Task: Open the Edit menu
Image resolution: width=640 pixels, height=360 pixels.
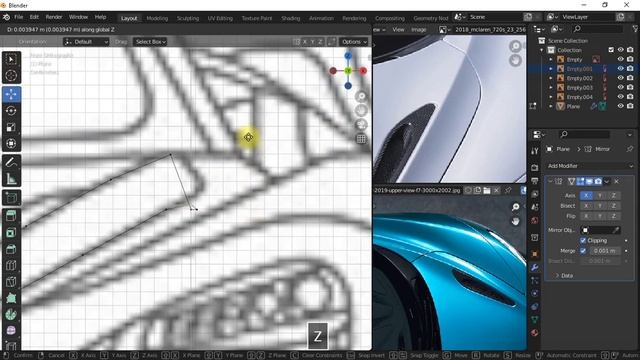Action: pos(34,17)
